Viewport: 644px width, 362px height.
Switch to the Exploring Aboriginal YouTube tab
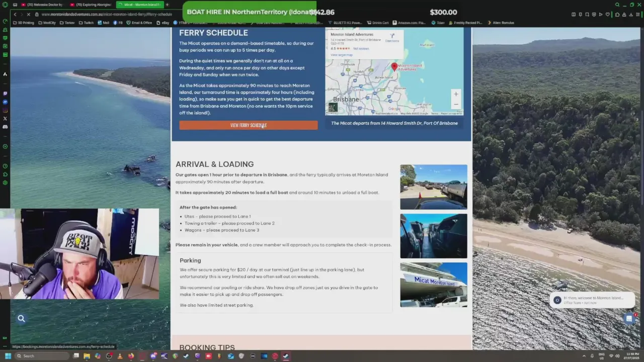[x=91, y=5]
